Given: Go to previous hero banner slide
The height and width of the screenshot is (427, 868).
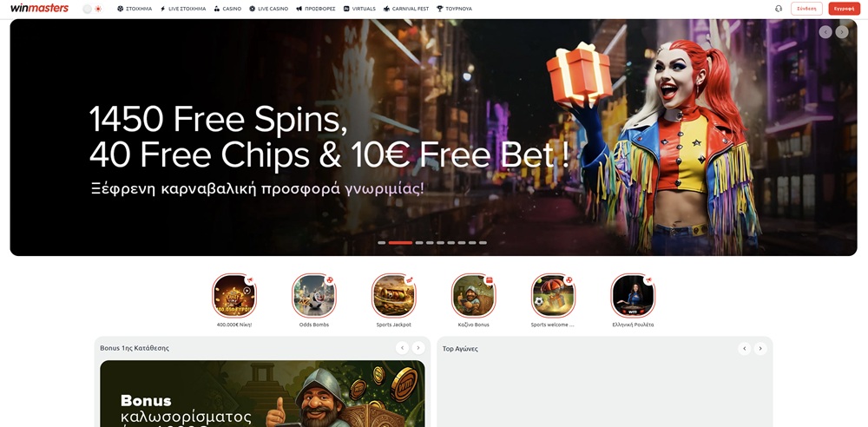Looking at the screenshot, I should click(825, 32).
